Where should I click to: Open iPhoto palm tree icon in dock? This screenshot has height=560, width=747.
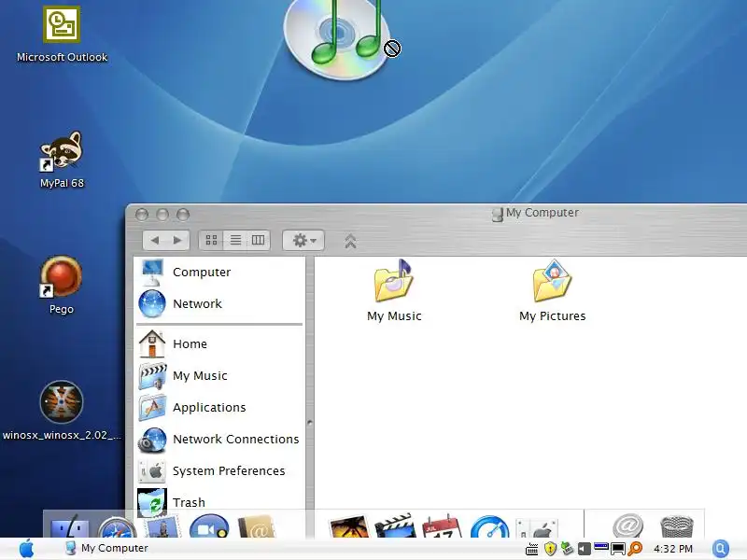349,527
